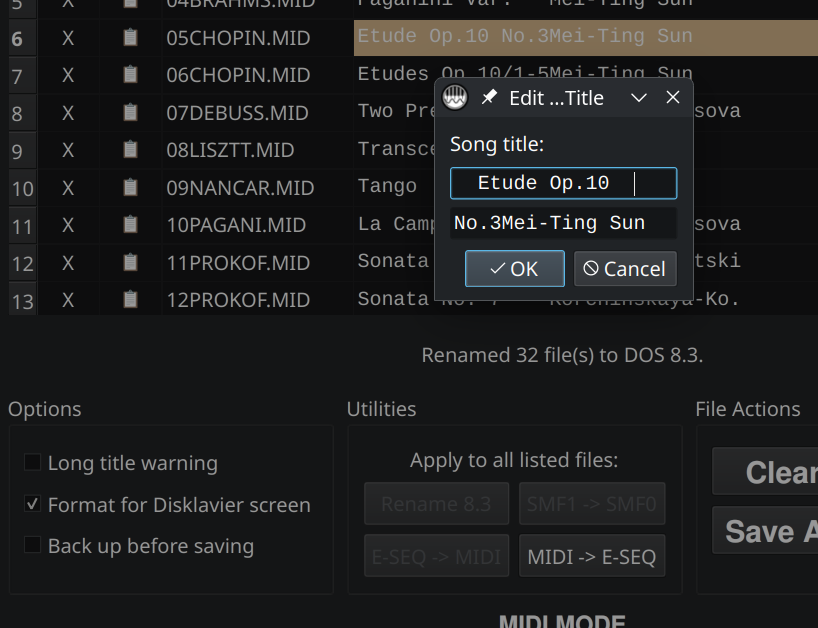This screenshot has height=628, width=818.
Task: Click the MIDI -> E-SEQ utility button
Action: 592,557
